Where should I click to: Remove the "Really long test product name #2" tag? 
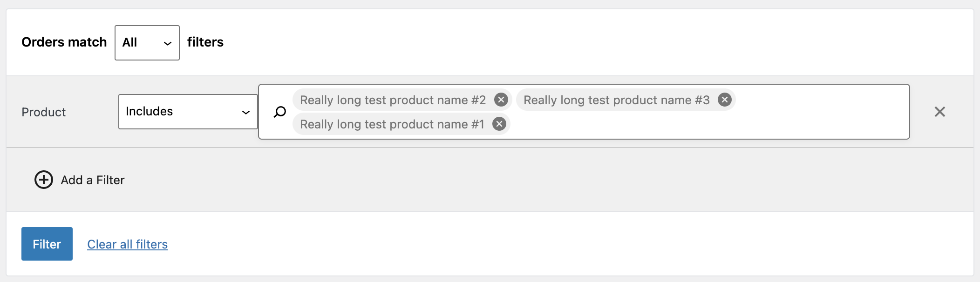point(501,99)
